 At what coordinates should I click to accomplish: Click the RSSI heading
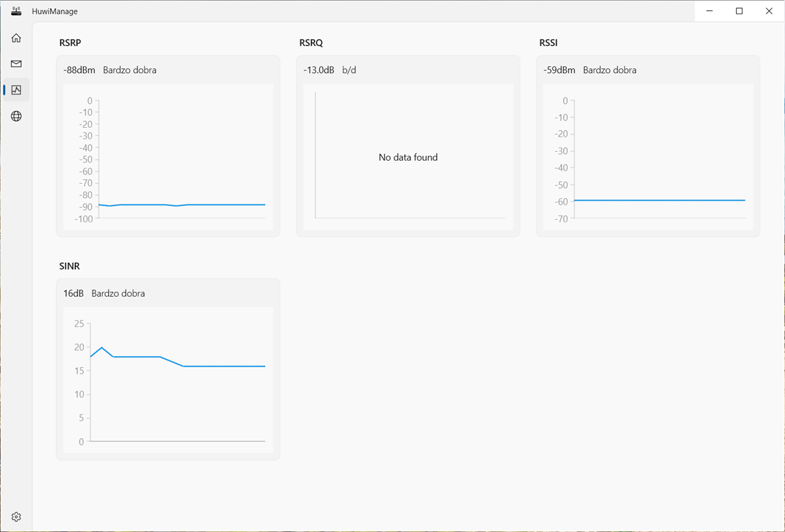coord(548,43)
